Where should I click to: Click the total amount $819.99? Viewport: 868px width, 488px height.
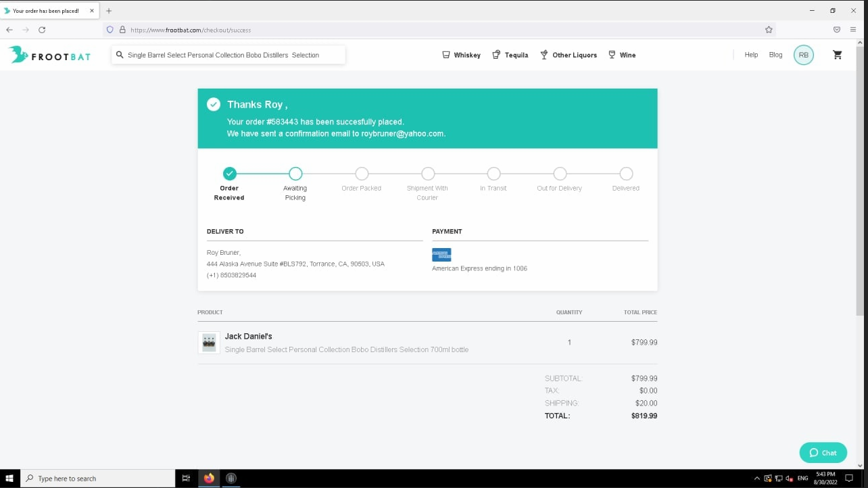tap(644, 416)
